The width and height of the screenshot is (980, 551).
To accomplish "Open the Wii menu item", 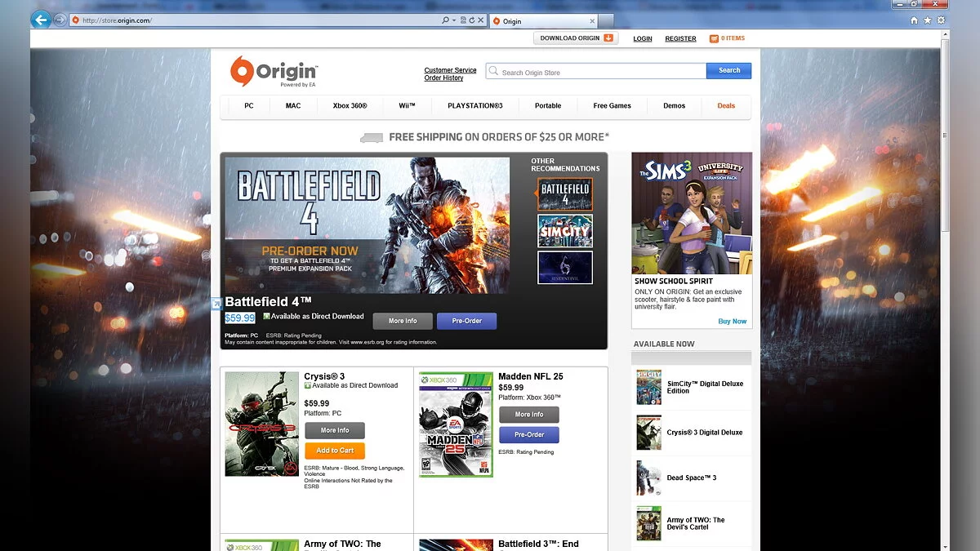I will click(x=407, y=106).
